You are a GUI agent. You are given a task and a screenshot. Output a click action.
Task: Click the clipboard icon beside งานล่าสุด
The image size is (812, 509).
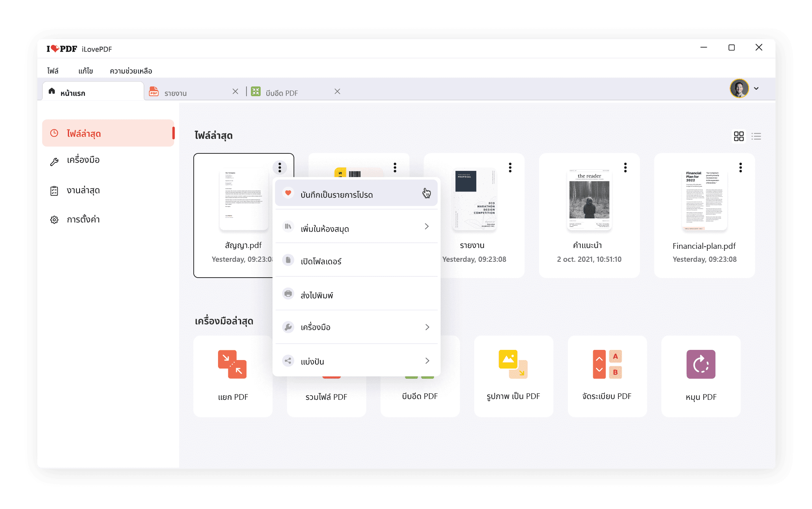[x=54, y=191]
